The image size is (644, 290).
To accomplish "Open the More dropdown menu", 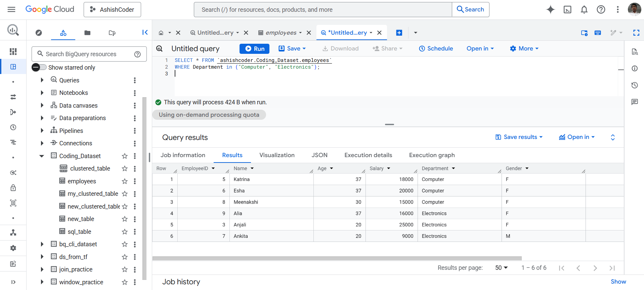I will [x=524, y=48].
